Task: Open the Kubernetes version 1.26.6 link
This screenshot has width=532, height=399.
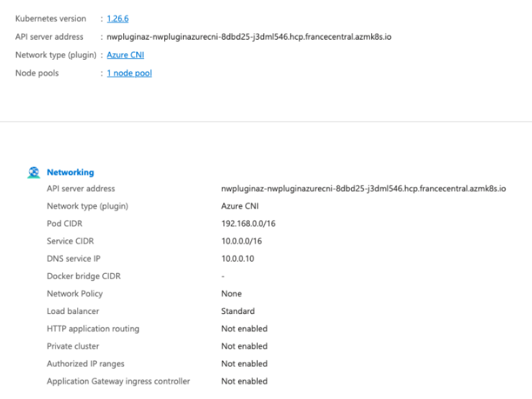Action: tap(117, 18)
